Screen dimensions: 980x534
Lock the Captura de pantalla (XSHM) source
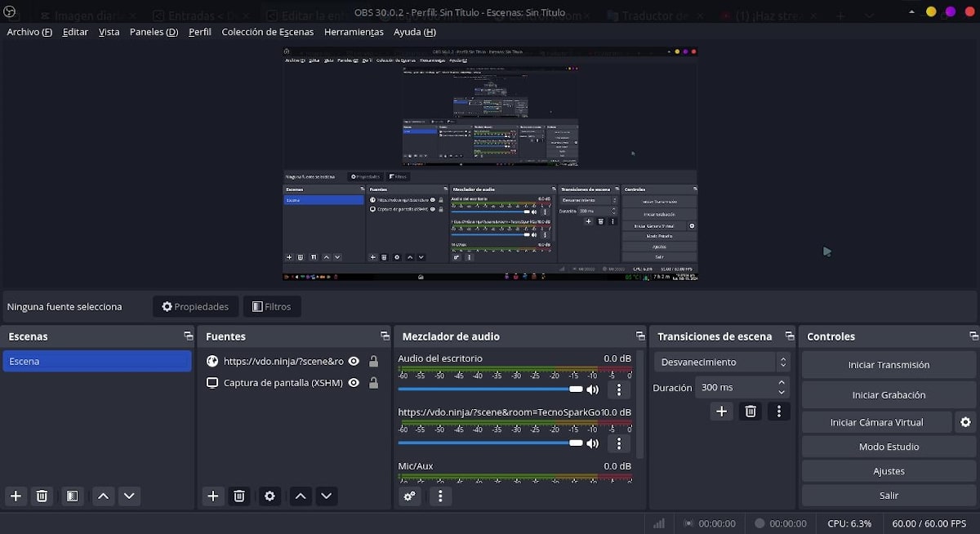[372, 382]
